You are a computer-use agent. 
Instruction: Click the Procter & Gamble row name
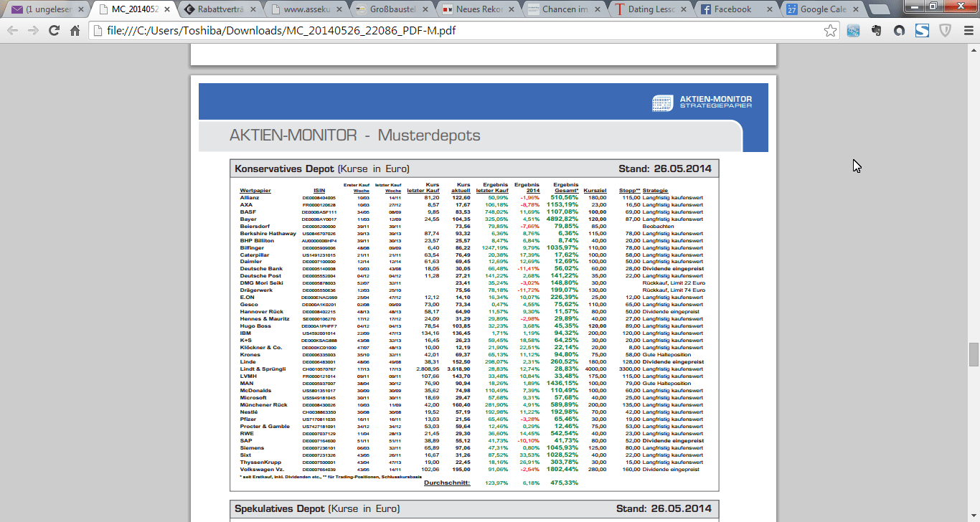click(265, 427)
